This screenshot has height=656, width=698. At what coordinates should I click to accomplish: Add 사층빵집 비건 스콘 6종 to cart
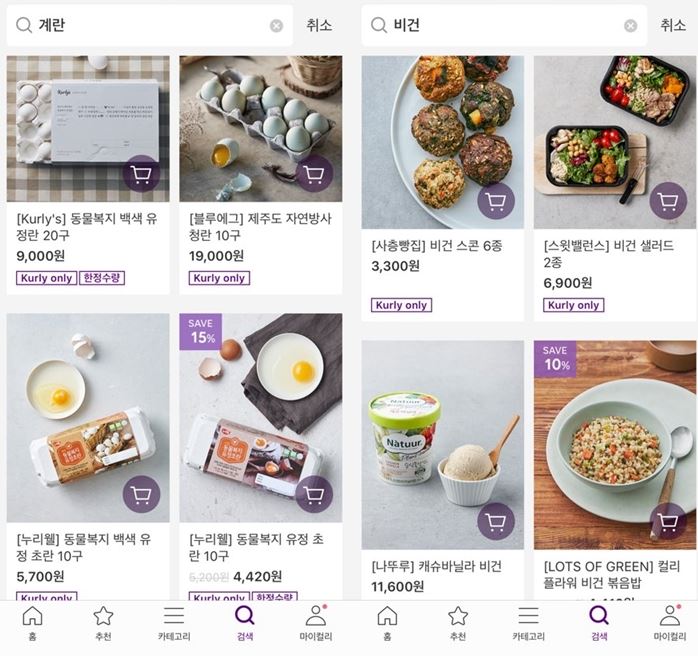pyautogui.click(x=496, y=201)
